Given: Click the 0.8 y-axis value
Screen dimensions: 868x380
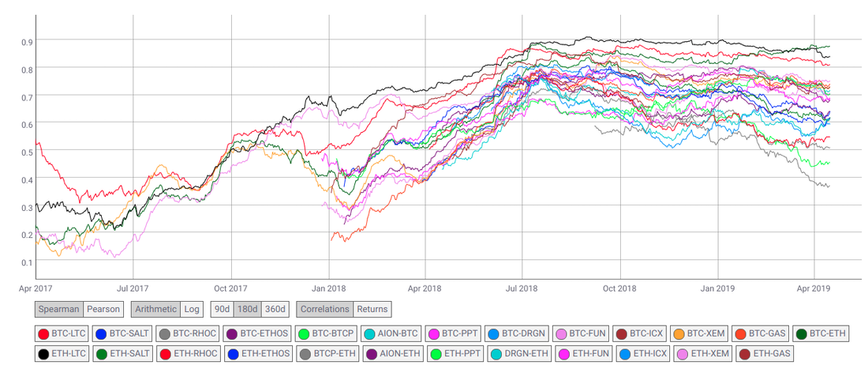Looking at the screenshot, I should click(x=27, y=70).
